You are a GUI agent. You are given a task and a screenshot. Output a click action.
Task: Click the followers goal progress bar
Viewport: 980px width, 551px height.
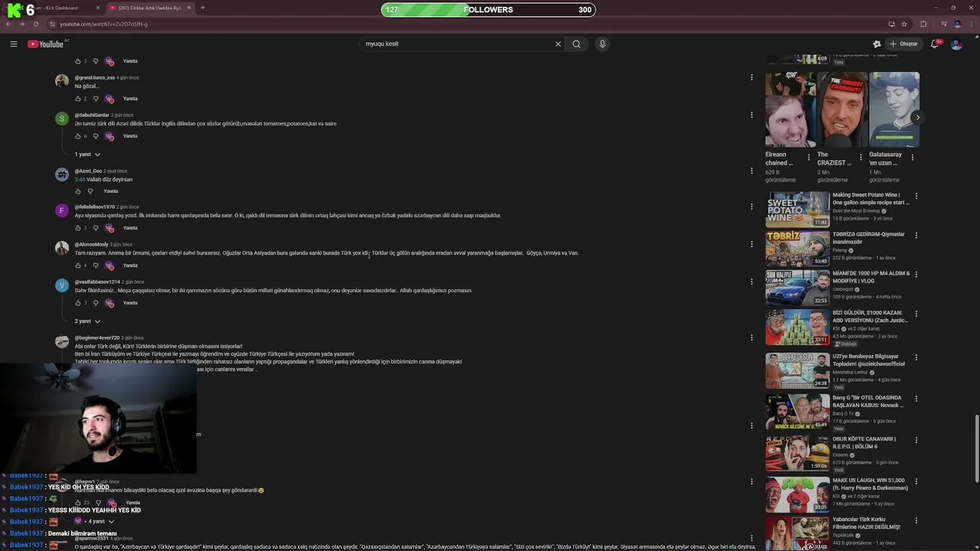tap(488, 10)
